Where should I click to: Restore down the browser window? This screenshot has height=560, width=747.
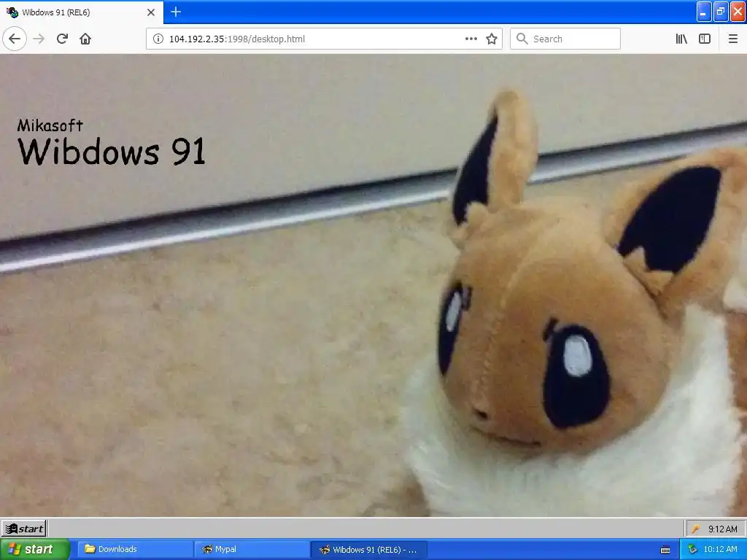coord(721,12)
